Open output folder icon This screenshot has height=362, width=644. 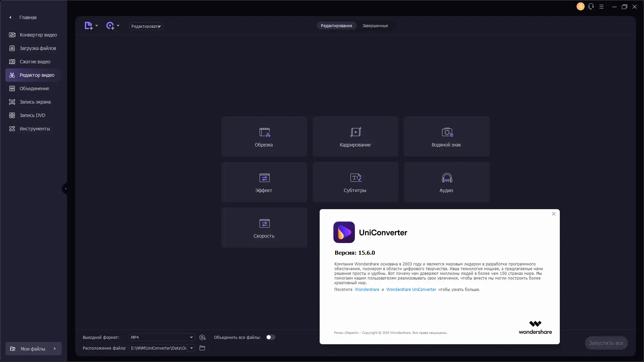click(202, 348)
